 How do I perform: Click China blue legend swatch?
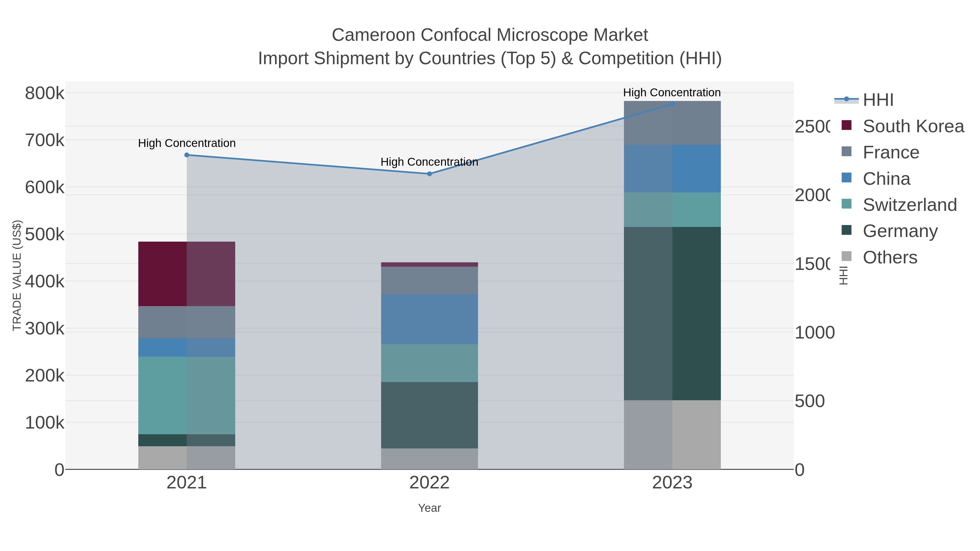click(x=846, y=177)
